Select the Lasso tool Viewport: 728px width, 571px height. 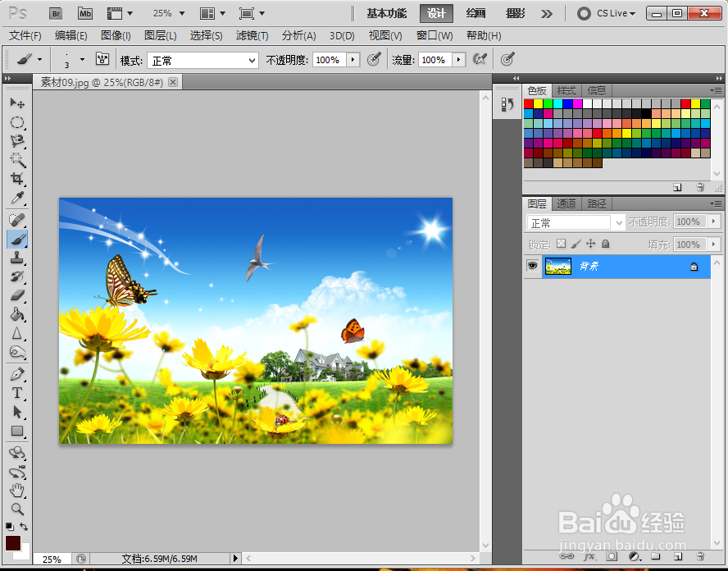(17, 137)
